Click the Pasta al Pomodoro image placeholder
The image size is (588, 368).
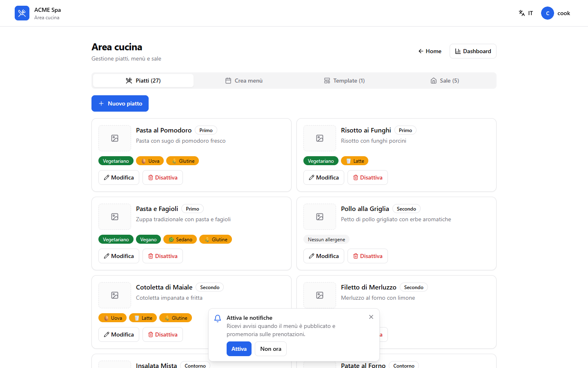(115, 138)
